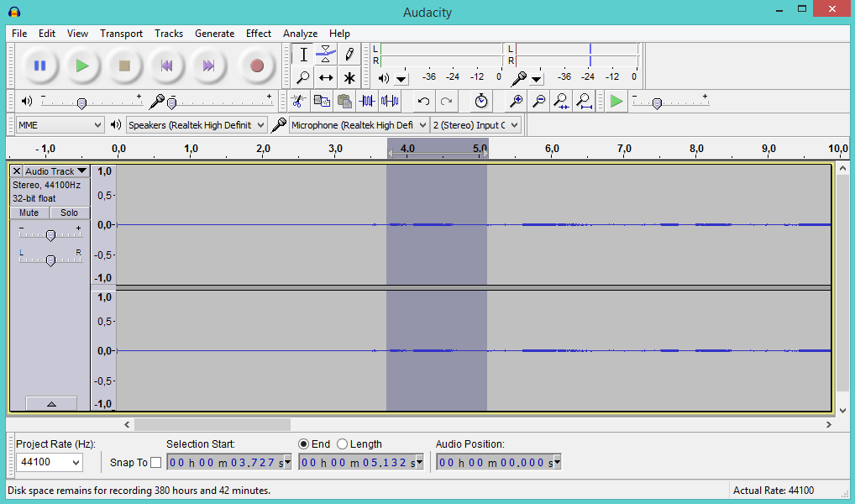The image size is (855, 504).
Task: Stop playback with the Stop button
Action: point(124,66)
